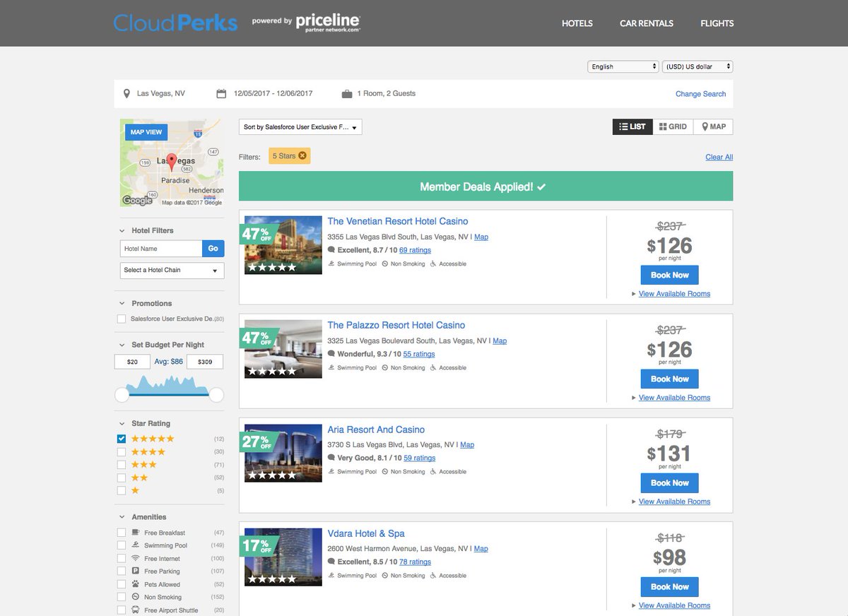Click the location pin icon beside Las Vegas, NV
This screenshot has width=848, height=616.
tap(126, 93)
